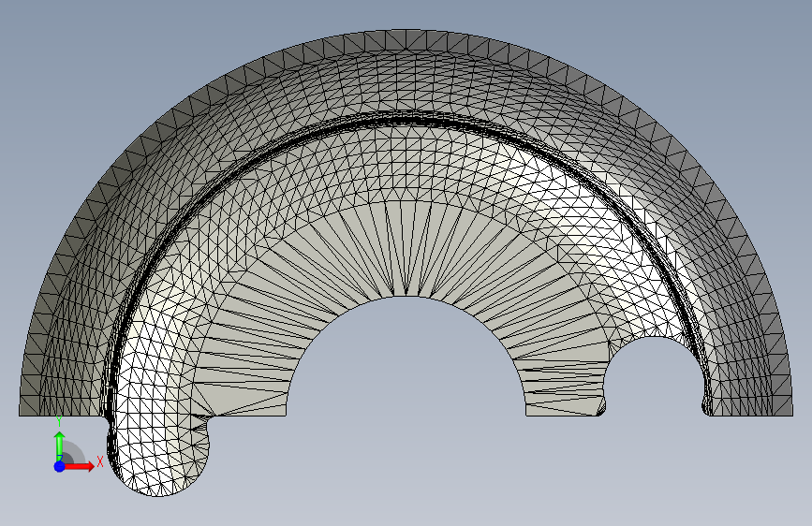Click the red X axis arrow of the triad

(80, 466)
